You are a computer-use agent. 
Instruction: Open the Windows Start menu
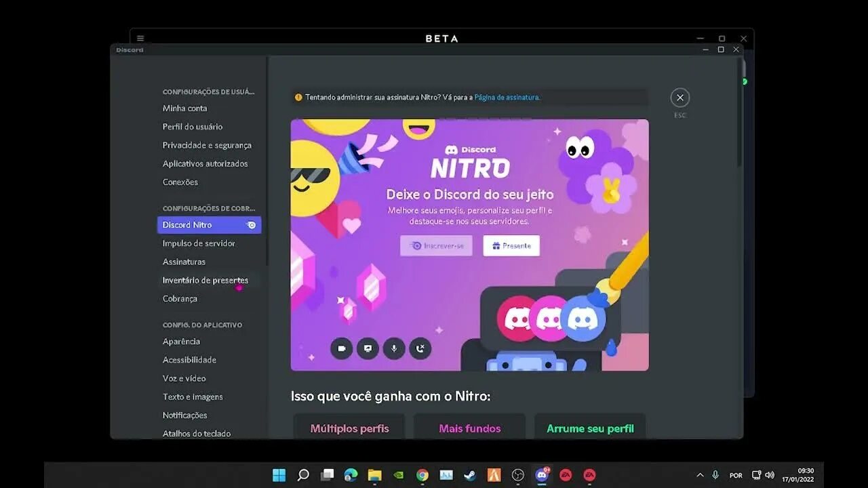[x=279, y=475]
